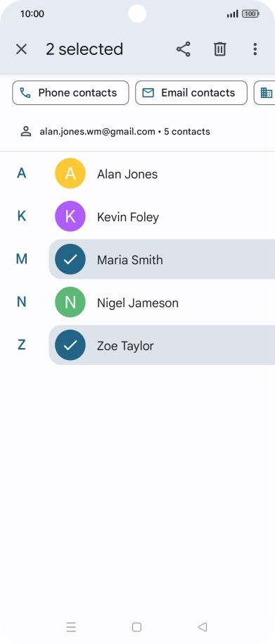Tap the company filter chip icon
The width and height of the screenshot is (275, 644).
[266, 93]
